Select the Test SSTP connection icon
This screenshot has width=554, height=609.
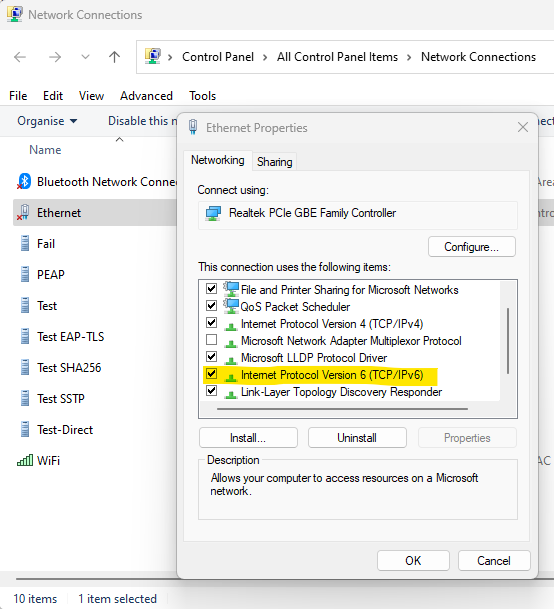[x=24, y=398]
